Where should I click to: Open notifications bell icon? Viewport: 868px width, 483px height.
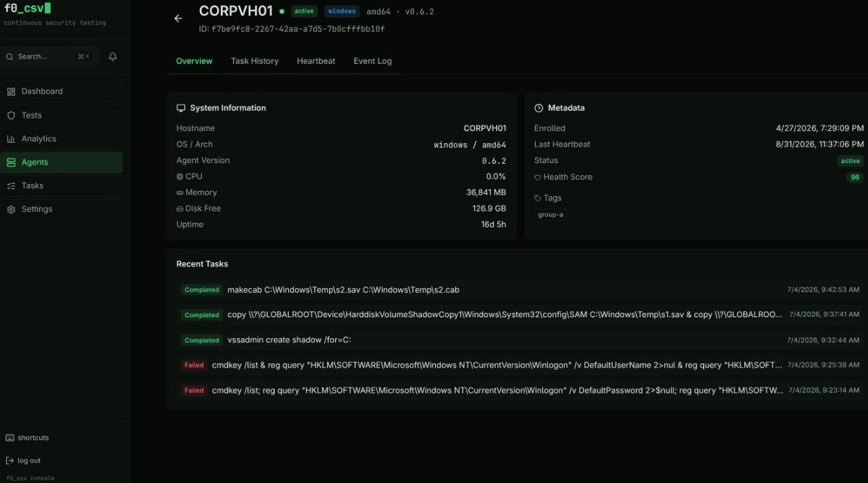113,56
